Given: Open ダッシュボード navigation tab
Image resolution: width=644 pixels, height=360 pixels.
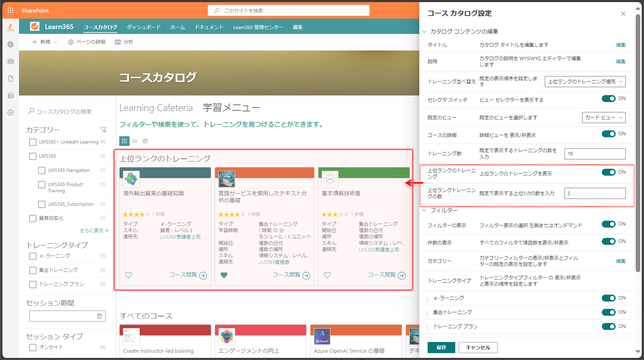Looking at the screenshot, I should (x=144, y=27).
